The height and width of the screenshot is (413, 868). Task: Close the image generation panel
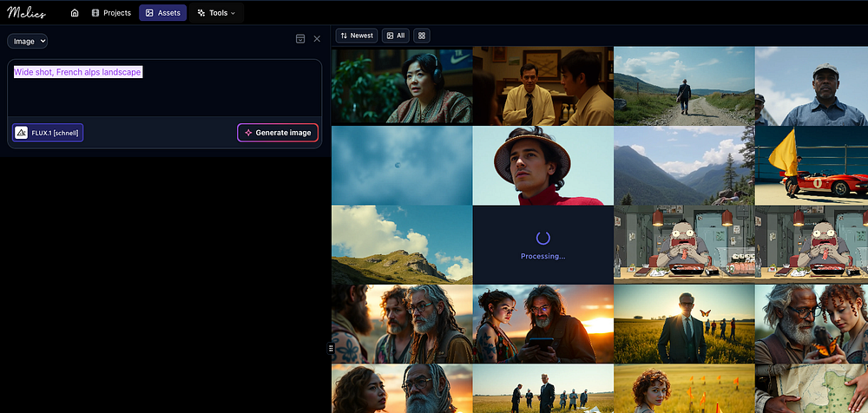317,39
